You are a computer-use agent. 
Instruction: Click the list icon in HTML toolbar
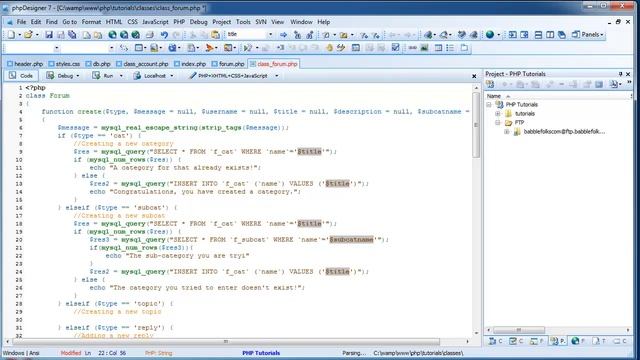(x=450, y=48)
